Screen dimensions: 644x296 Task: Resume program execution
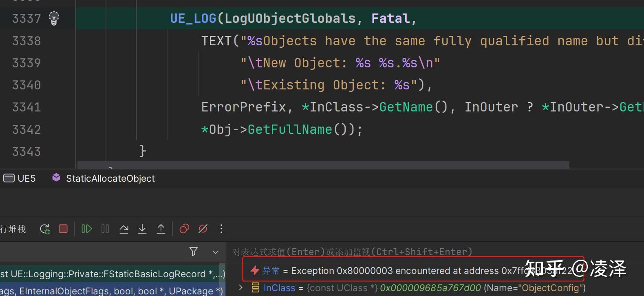pos(86,229)
